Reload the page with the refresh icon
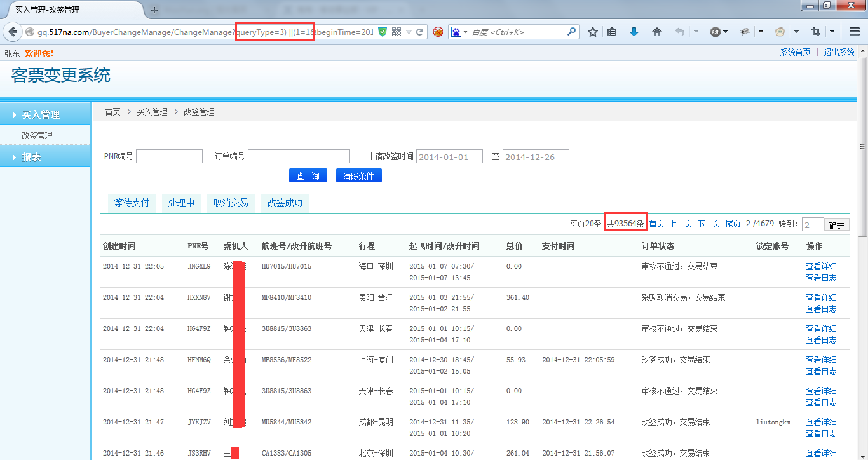 (419, 32)
